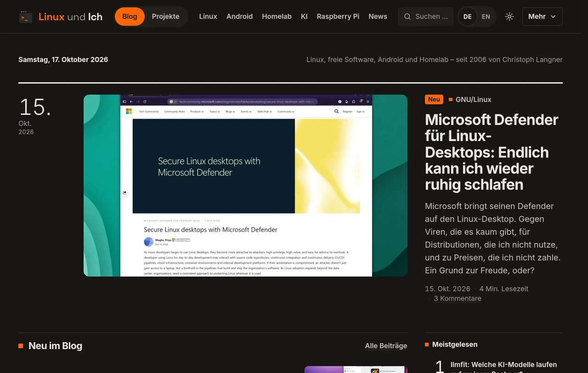
Task: Switch to the Projekte section
Action: [x=165, y=17]
